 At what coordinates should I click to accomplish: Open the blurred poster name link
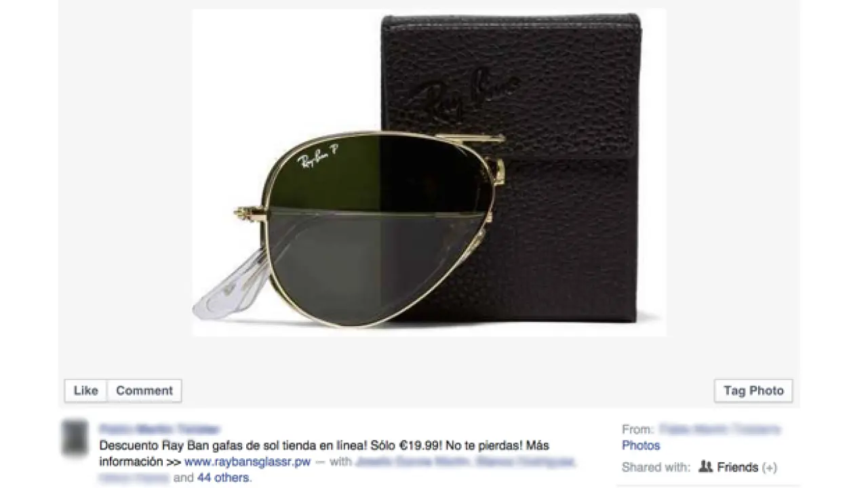point(159,430)
